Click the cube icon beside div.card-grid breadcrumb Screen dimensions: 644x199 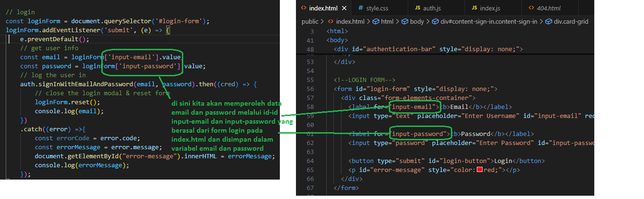click(549, 21)
